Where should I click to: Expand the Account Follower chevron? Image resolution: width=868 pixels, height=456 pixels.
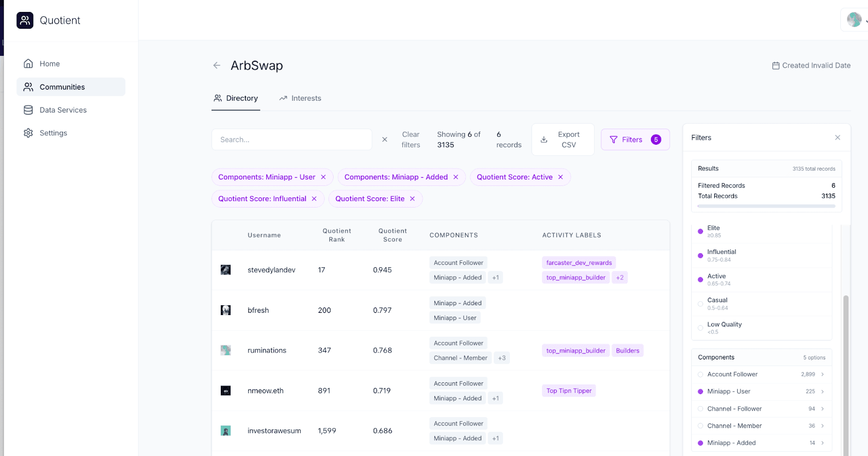click(x=823, y=375)
